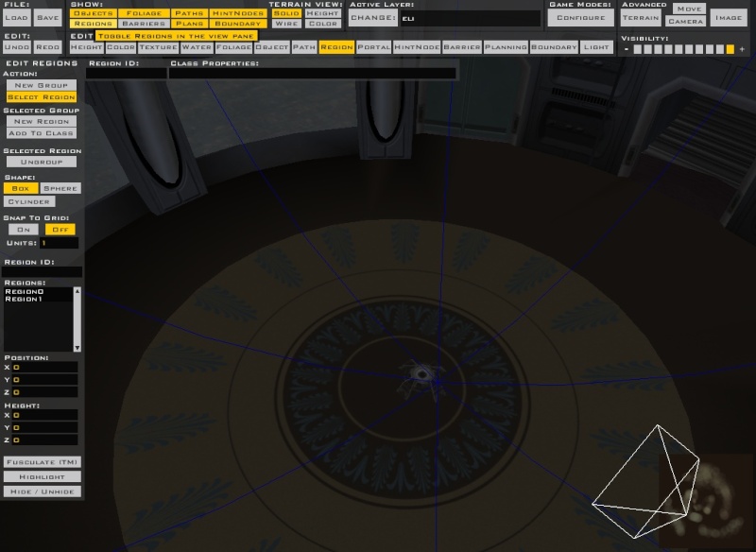Click the Fusculate (TM) button

tap(43, 462)
